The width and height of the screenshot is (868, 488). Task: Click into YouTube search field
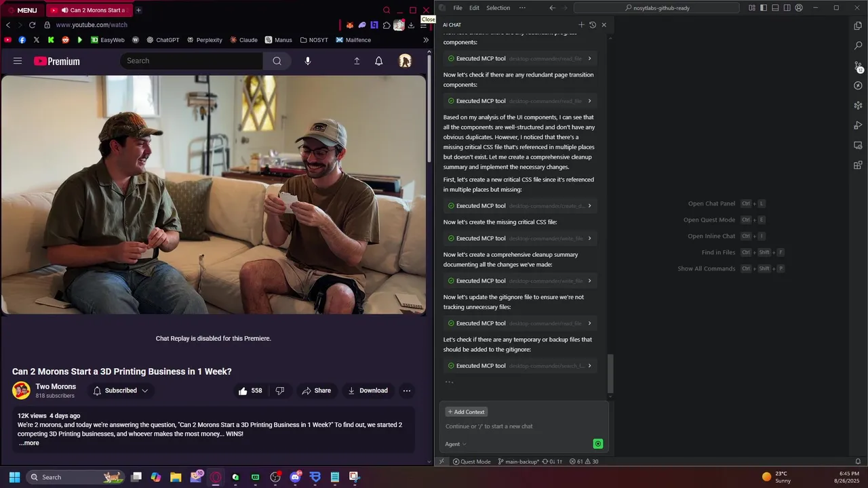coord(192,61)
